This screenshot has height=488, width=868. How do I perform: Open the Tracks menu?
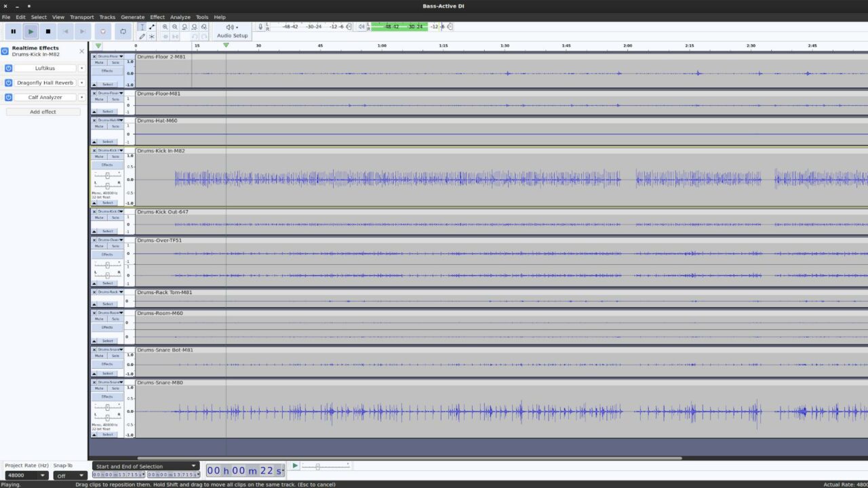(106, 17)
